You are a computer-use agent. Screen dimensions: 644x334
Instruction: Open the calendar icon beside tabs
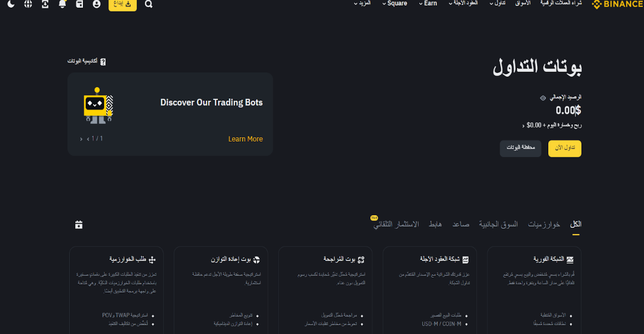(79, 225)
